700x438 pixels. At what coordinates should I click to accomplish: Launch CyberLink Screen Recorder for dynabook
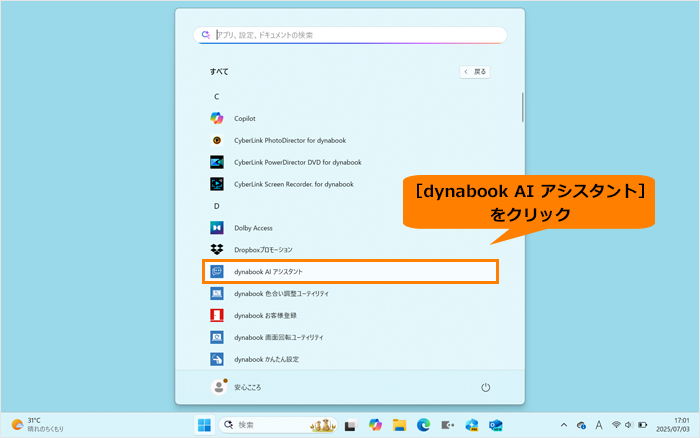coord(350,184)
